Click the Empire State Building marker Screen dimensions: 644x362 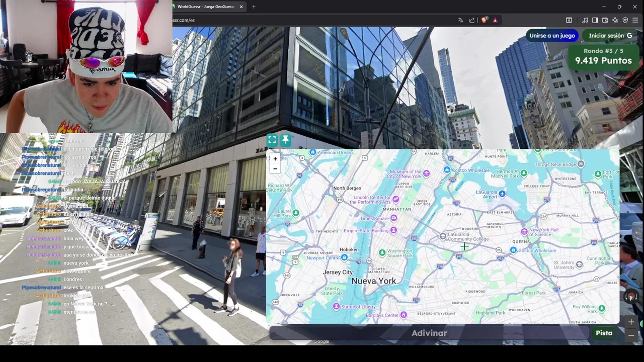click(x=393, y=230)
